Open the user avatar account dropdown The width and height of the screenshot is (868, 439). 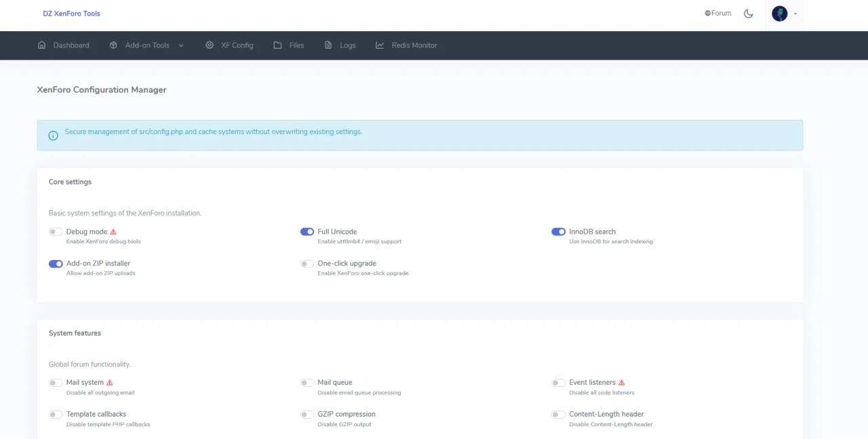click(x=784, y=14)
